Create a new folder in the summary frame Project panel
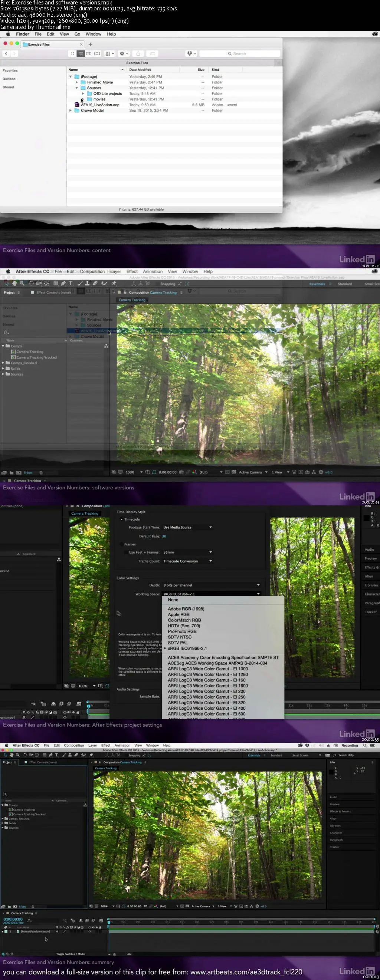The image size is (380, 980). pyautogui.click(x=10, y=907)
